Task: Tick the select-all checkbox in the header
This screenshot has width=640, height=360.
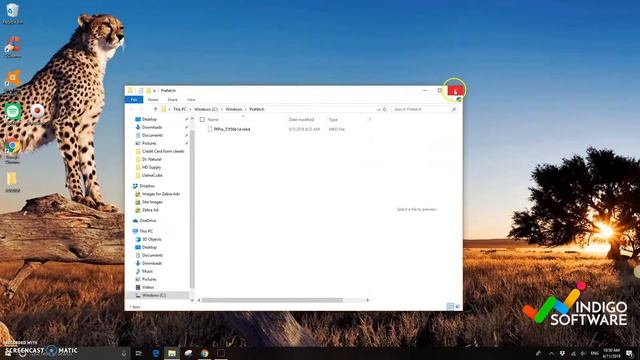Action: (202, 120)
